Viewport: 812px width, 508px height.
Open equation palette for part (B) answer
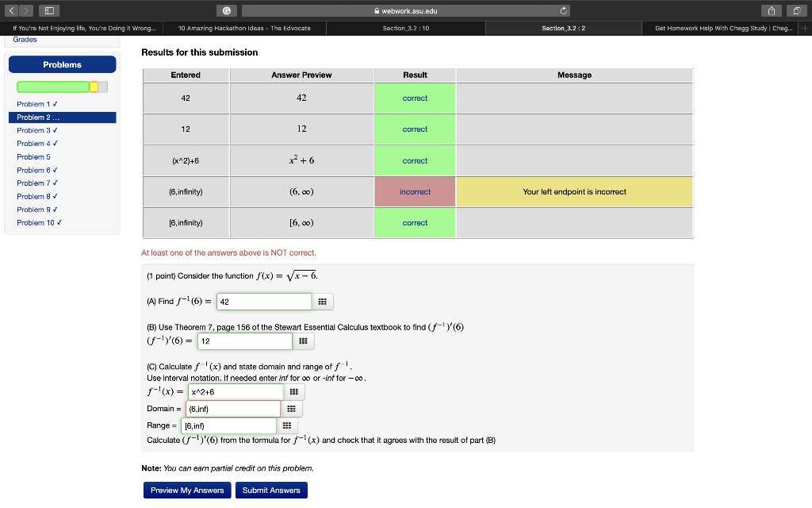point(304,341)
